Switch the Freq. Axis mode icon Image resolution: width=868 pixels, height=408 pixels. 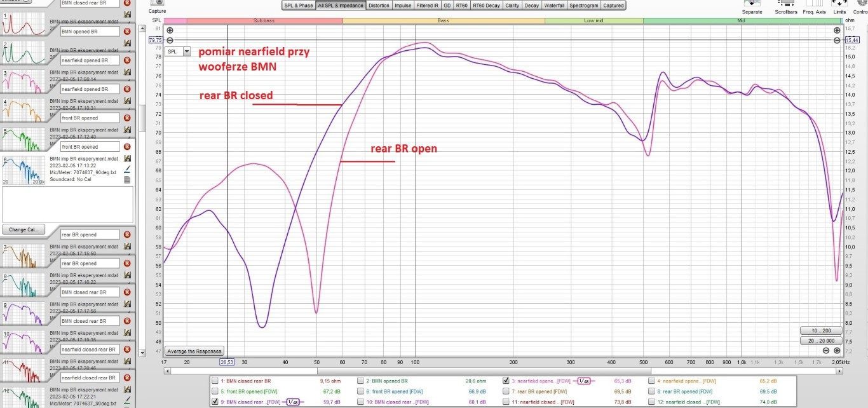pos(814,7)
